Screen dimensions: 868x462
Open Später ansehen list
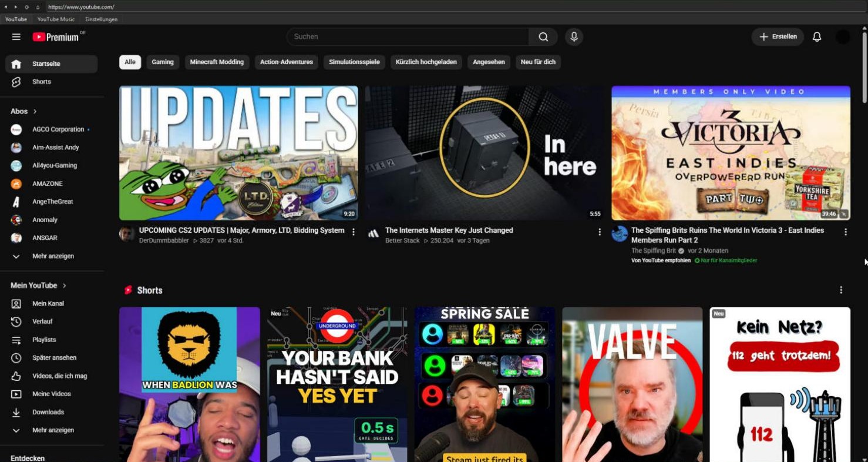(52, 358)
